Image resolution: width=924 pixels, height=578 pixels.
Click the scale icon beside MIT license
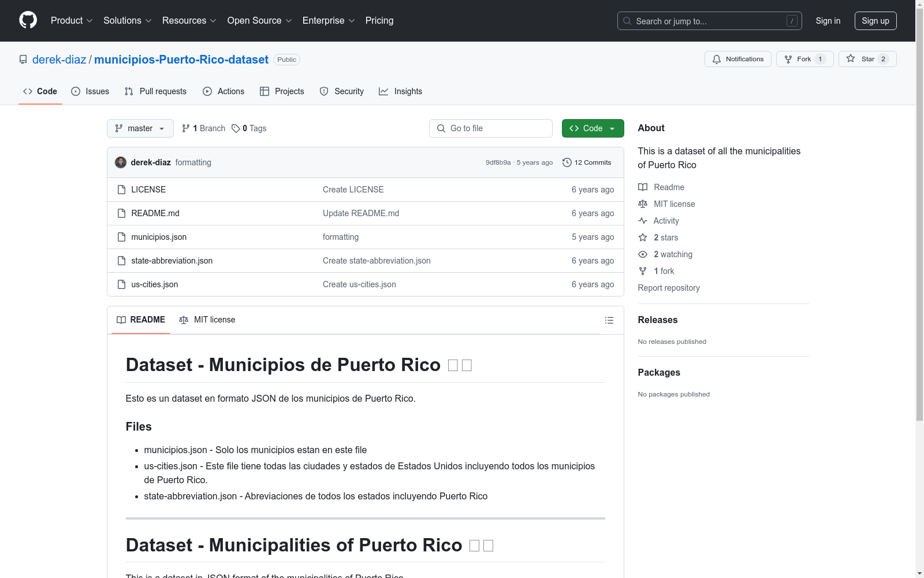pyautogui.click(x=643, y=204)
